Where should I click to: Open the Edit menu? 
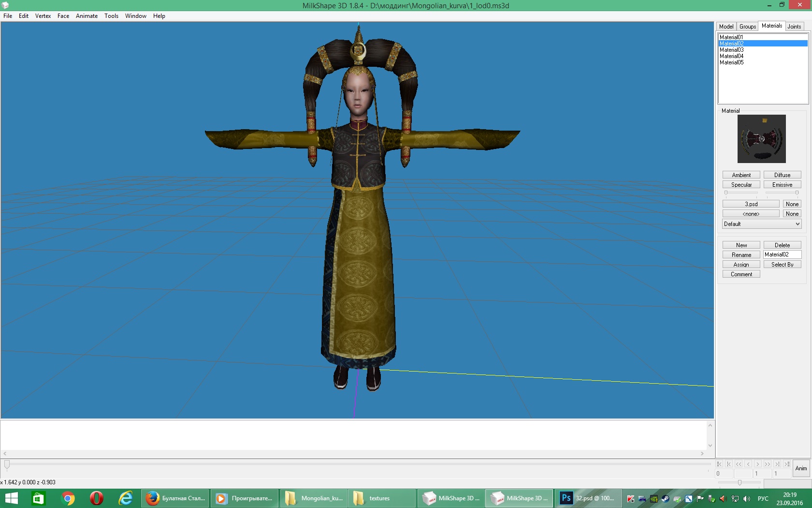[x=24, y=16]
